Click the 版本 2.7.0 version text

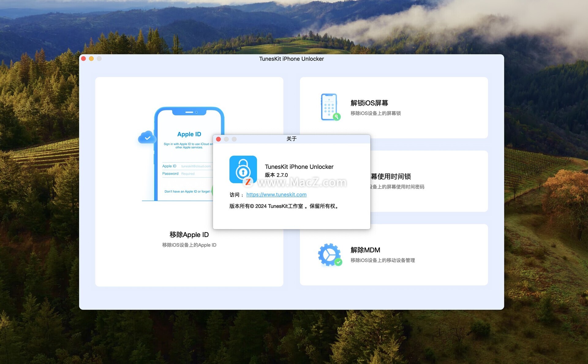click(x=276, y=175)
